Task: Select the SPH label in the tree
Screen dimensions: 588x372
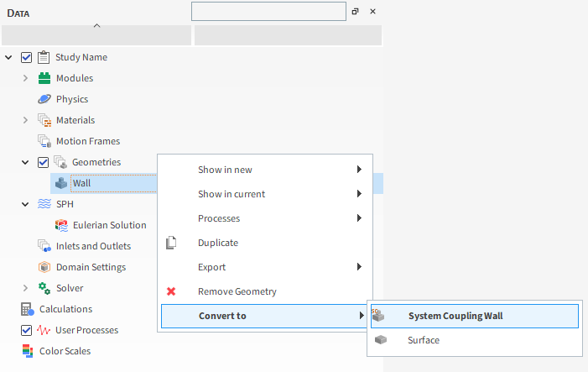Action: click(x=65, y=204)
